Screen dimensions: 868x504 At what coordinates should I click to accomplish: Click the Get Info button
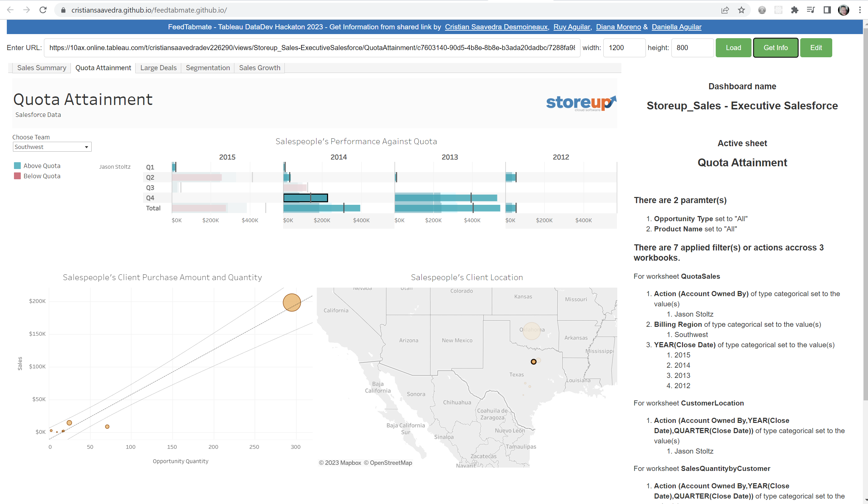775,48
